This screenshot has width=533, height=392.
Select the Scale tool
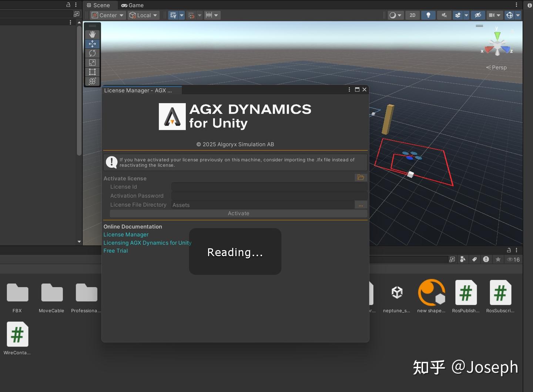tap(92, 62)
